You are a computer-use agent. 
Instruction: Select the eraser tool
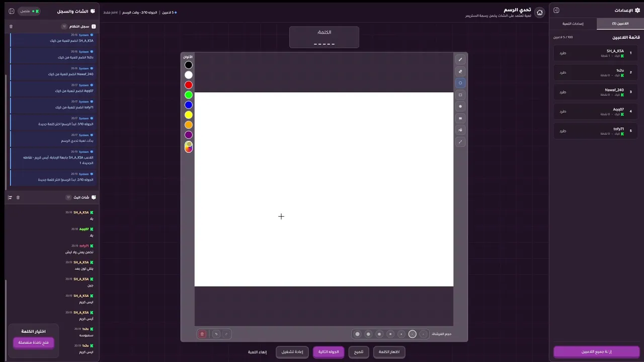(460, 71)
